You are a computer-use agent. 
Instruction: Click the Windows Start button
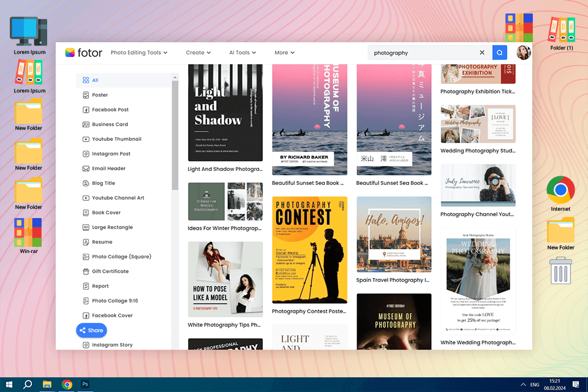click(9, 385)
